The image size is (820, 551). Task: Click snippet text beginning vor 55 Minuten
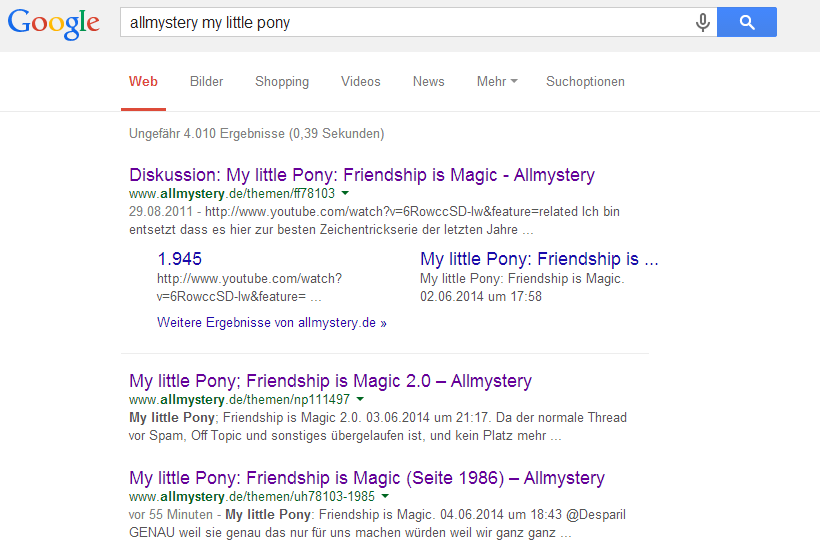(x=377, y=523)
